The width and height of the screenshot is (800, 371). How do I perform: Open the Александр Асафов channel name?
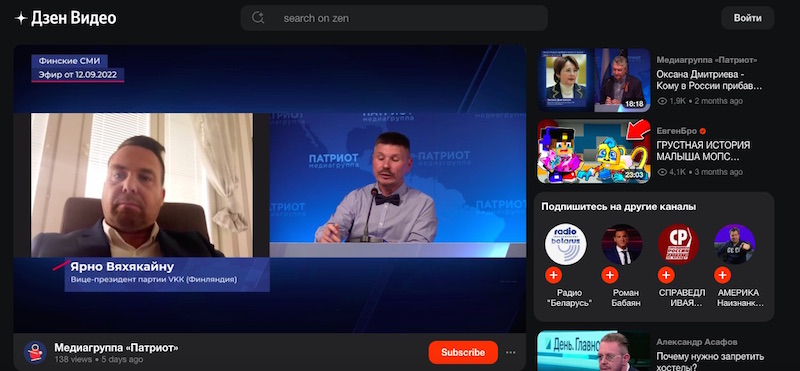point(696,342)
